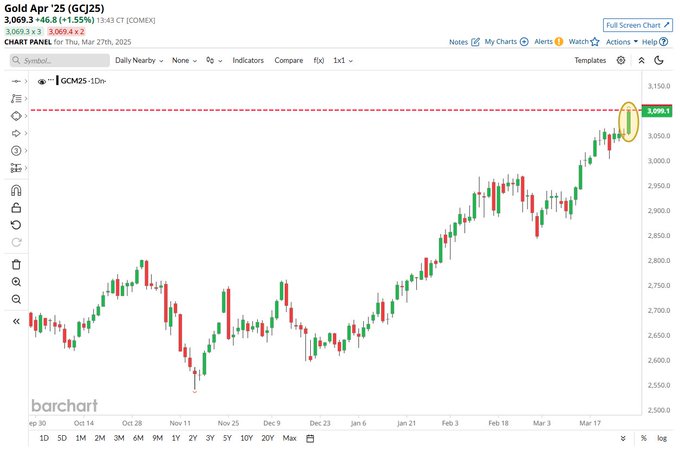Click the 3,099.1 price label
This screenshot has width=680, height=452.
(658, 111)
